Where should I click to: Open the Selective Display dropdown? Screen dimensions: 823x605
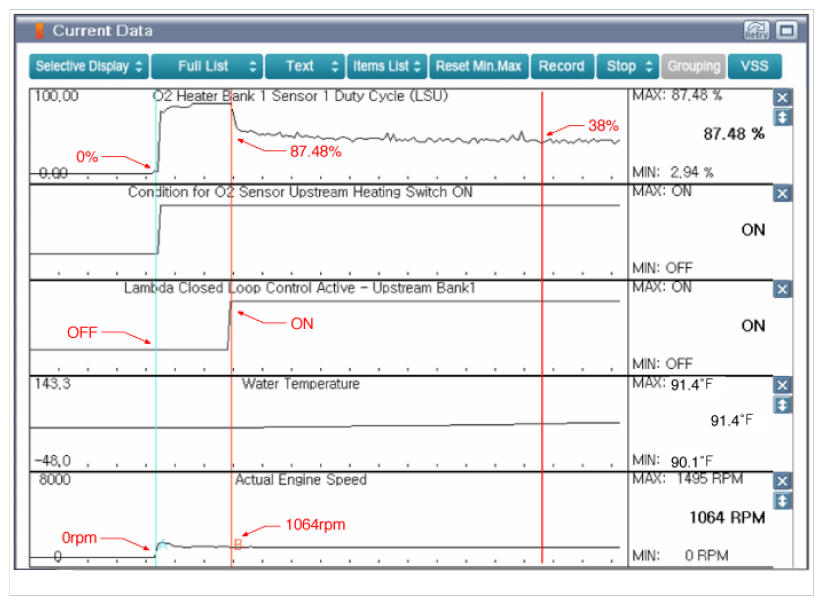pyautogui.click(x=89, y=67)
